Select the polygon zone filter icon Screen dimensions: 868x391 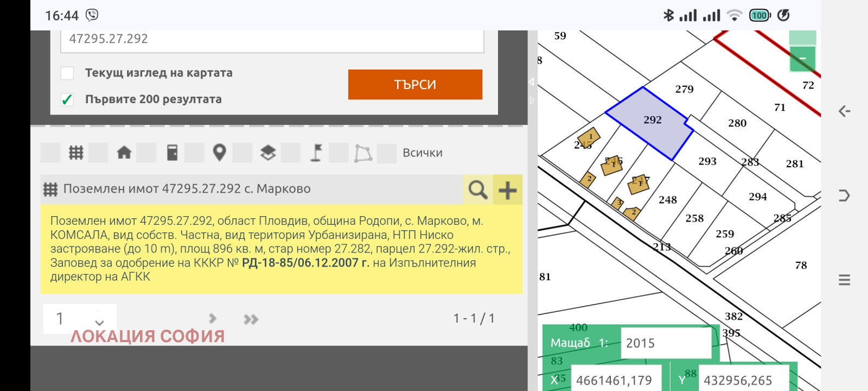click(x=363, y=154)
